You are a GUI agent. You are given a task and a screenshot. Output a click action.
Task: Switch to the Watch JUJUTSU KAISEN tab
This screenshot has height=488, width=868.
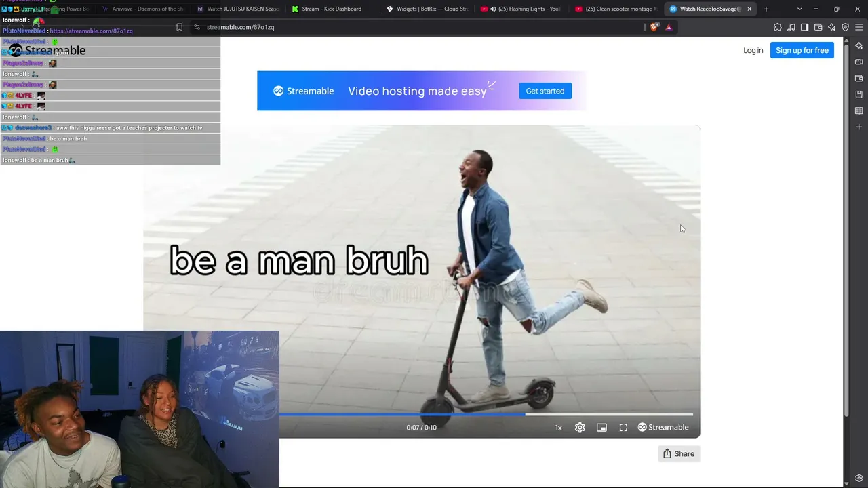pos(237,9)
